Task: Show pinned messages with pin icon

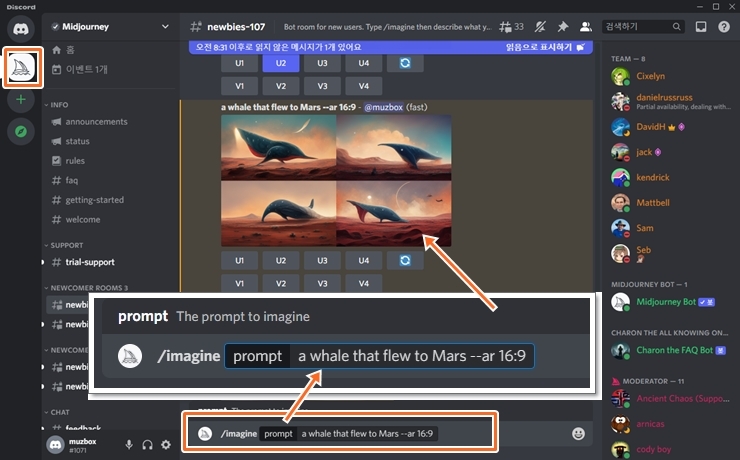Action: click(x=563, y=27)
